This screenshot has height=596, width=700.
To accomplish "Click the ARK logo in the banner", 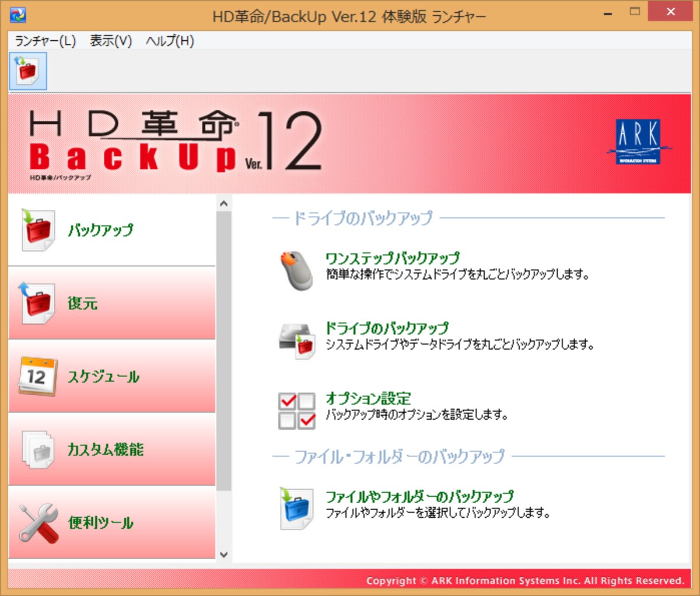I will click(x=639, y=142).
